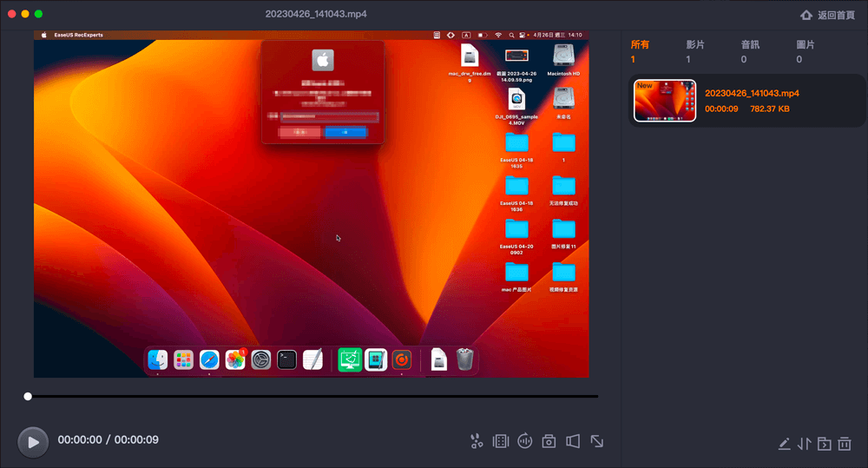Expand the player to fullscreen
868x468 pixels.
[x=597, y=441]
